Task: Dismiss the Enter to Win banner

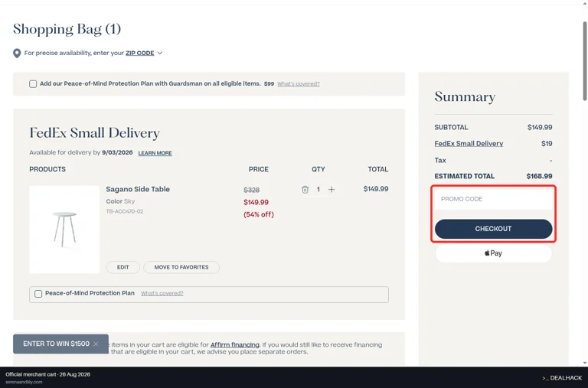Action: click(96, 344)
